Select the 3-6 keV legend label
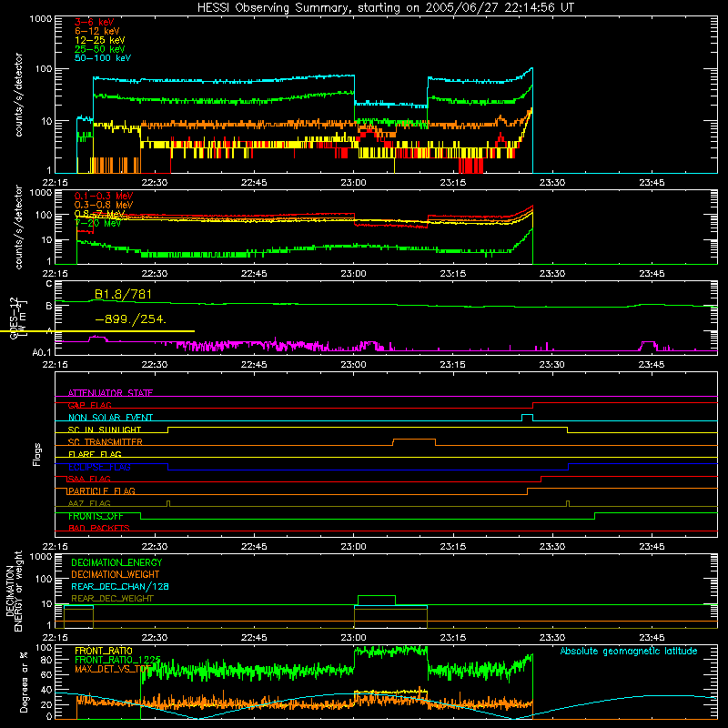The height and width of the screenshot is (728, 728). point(95,22)
